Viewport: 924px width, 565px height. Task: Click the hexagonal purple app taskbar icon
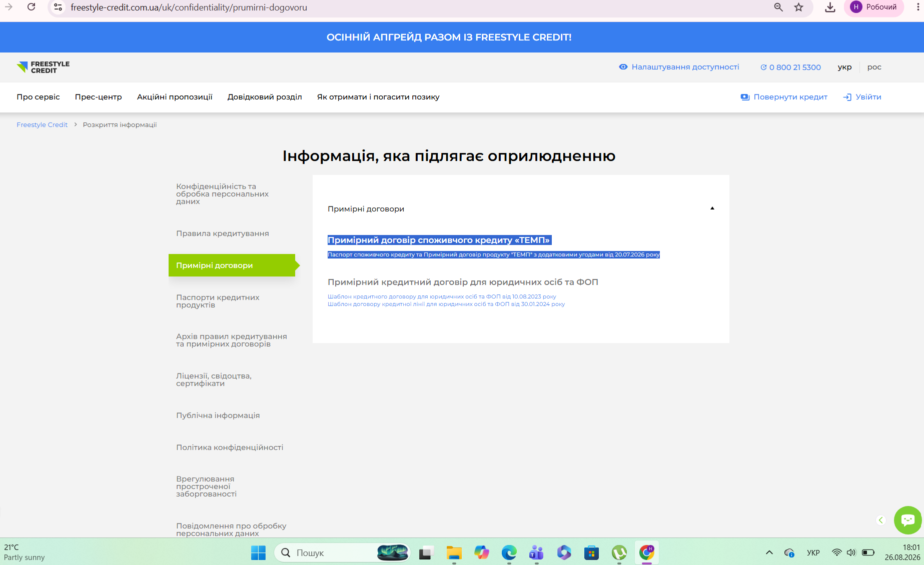click(x=564, y=552)
